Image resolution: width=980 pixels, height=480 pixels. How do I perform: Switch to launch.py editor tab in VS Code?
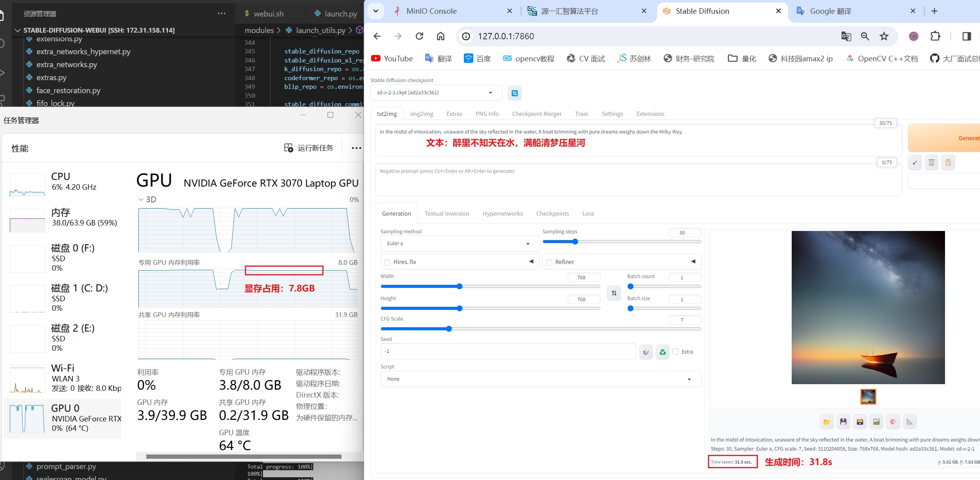(336, 14)
